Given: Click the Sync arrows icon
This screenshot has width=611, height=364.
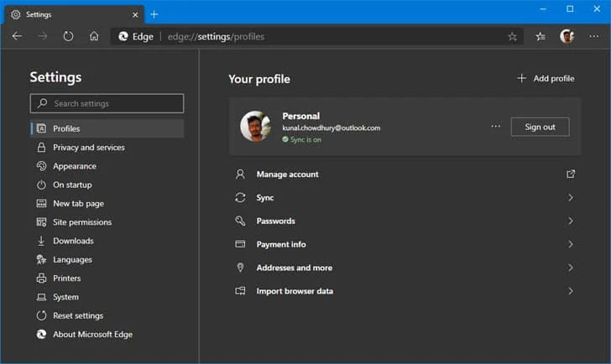Looking at the screenshot, I should click(x=240, y=197).
